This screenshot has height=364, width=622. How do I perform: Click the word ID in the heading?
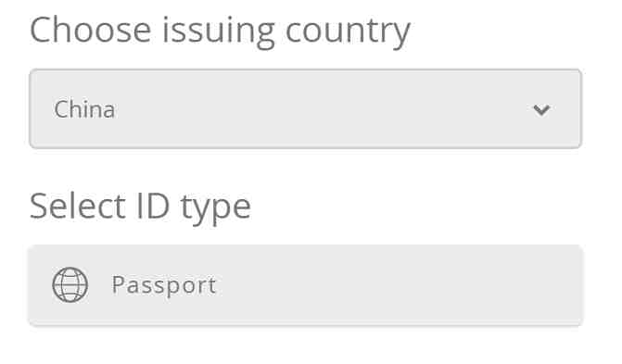coord(153,207)
